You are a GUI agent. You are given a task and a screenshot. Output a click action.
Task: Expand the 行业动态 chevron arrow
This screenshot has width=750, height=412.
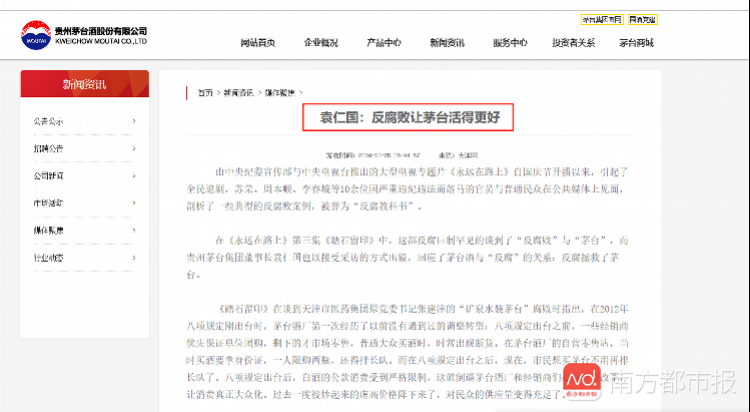(x=134, y=257)
